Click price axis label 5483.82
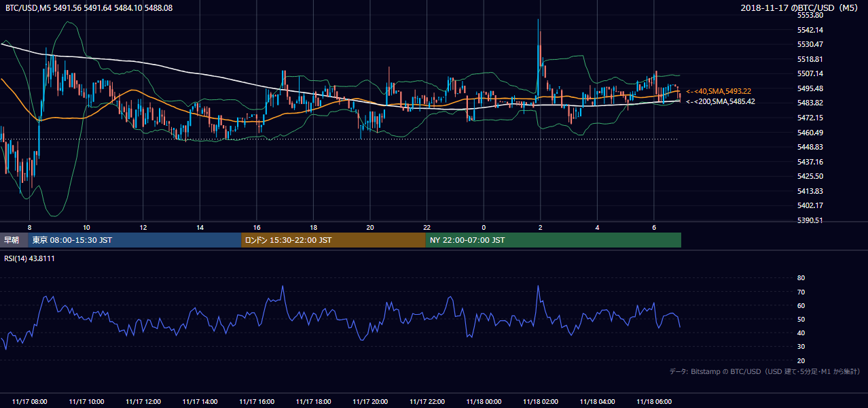 tap(810, 103)
